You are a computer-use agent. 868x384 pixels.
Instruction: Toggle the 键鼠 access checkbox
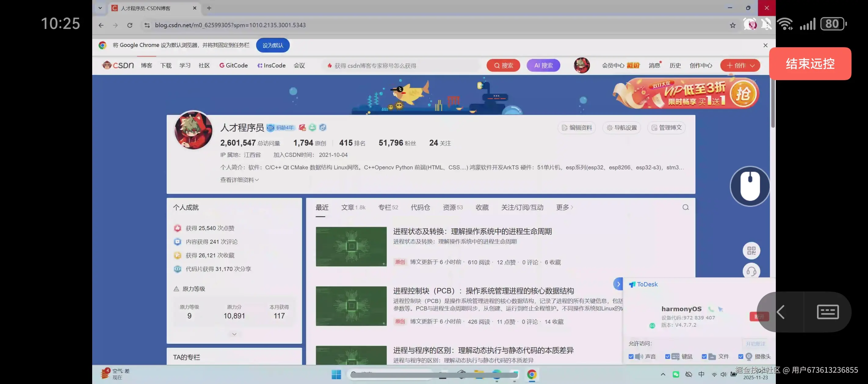tap(667, 356)
